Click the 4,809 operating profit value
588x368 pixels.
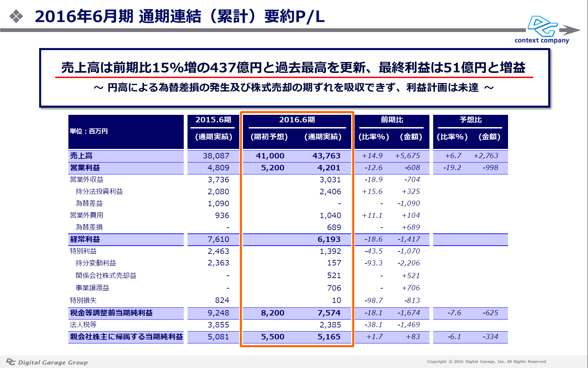click(x=218, y=168)
